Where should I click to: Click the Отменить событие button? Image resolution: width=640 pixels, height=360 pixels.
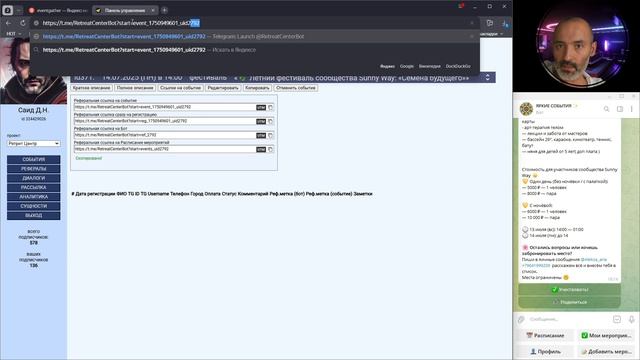(x=296, y=88)
